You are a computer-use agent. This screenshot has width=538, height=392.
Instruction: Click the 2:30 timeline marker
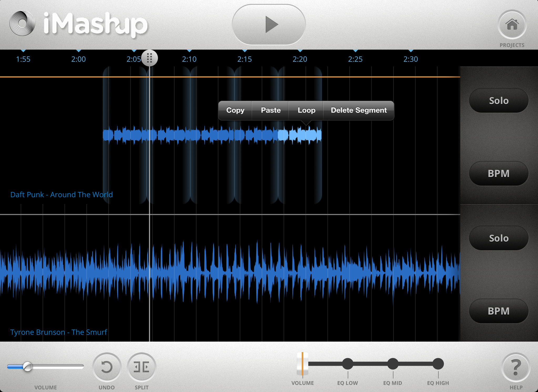pyautogui.click(x=411, y=59)
